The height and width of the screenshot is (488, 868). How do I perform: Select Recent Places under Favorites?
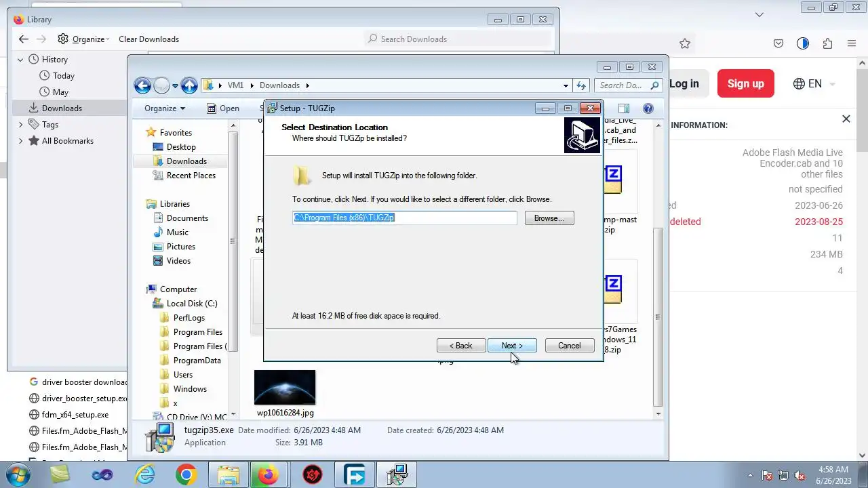pyautogui.click(x=191, y=176)
